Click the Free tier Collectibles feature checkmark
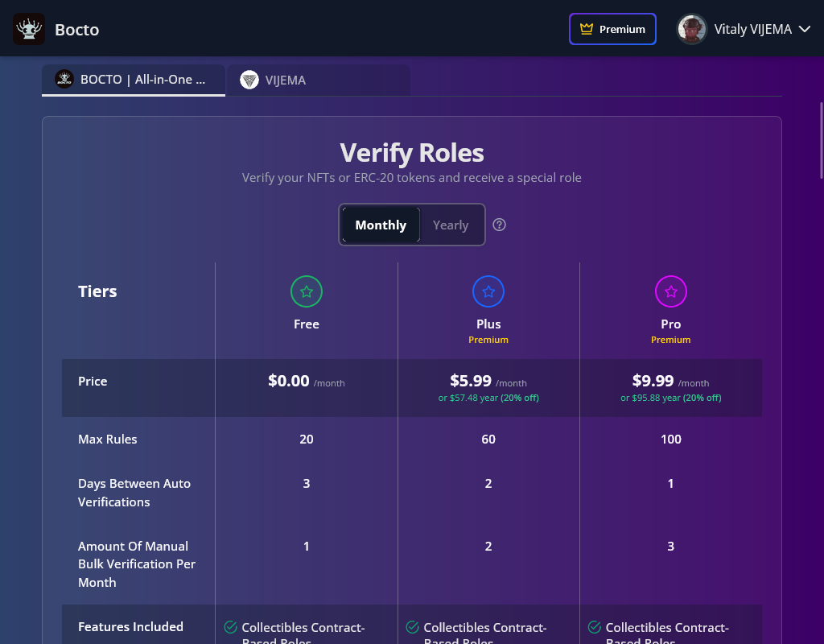 tap(230, 626)
